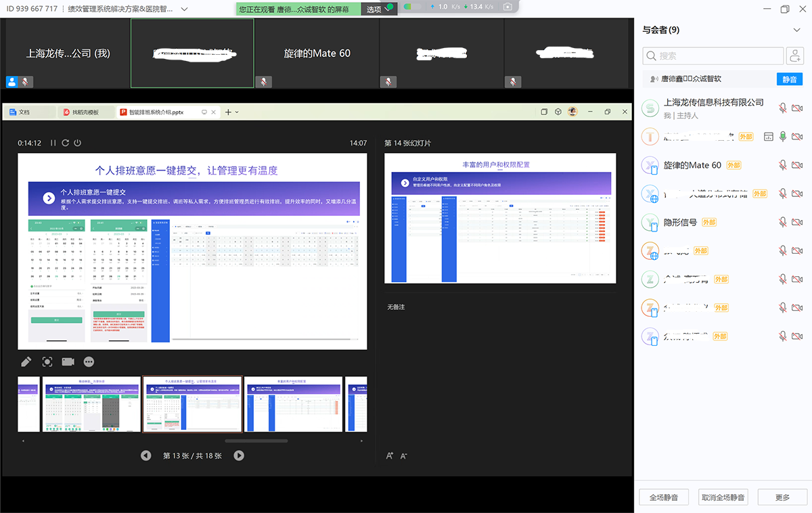Toggle microphone of 上海龙传信息科技有限公司

(x=783, y=108)
